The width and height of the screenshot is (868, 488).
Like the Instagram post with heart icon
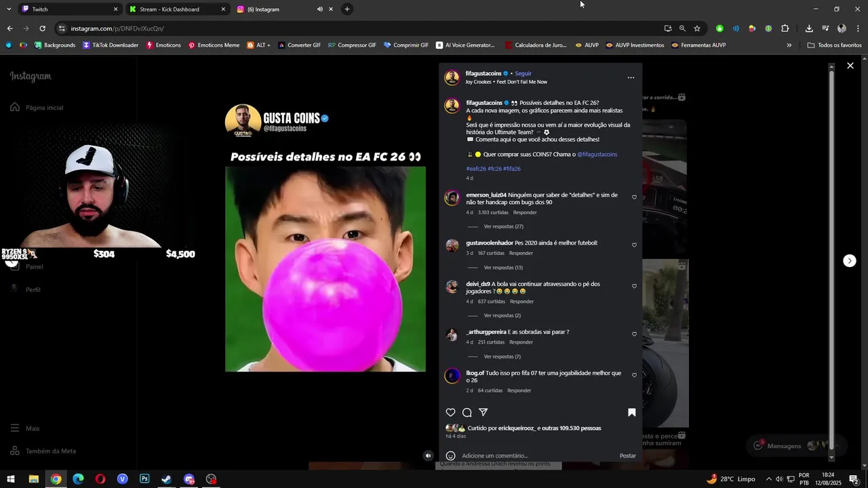point(450,412)
